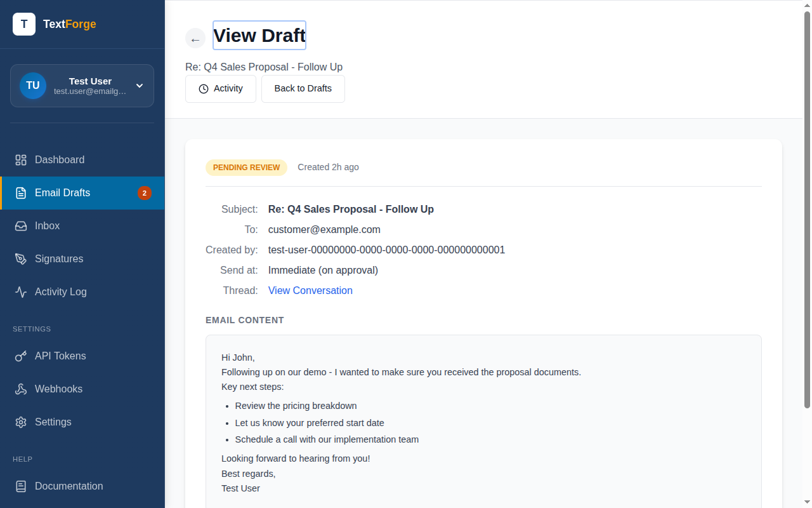Click the TU user avatar
Screen dimensions: 812x508
point(33,86)
